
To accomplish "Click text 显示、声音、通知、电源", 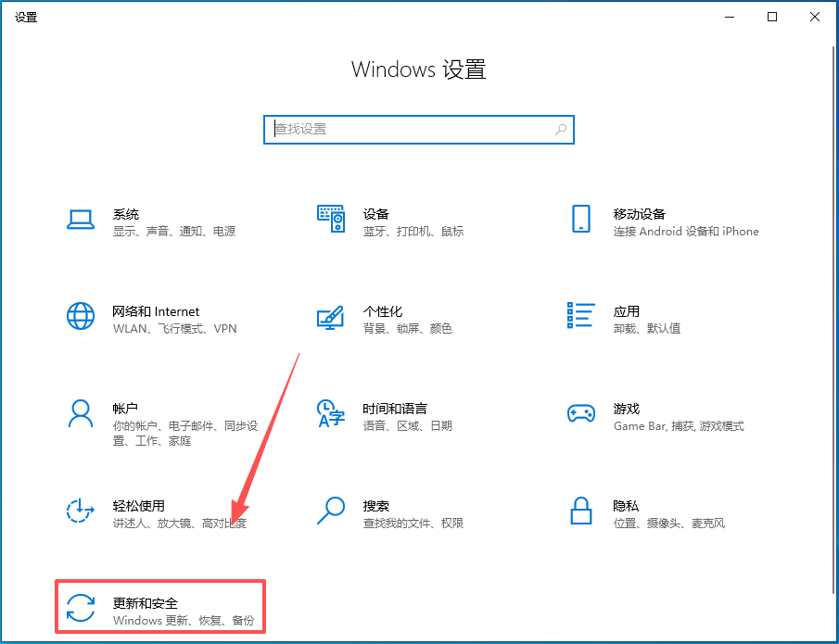I will click(174, 232).
